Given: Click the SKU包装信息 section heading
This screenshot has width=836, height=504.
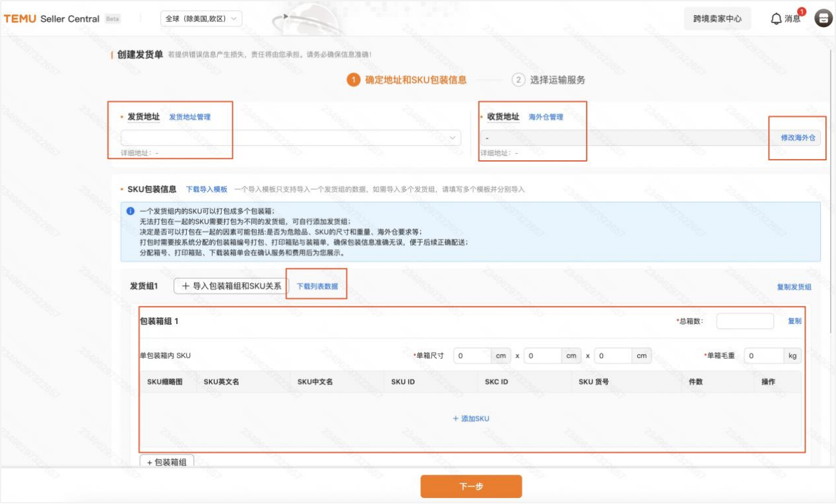Looking at the screenshot, I should coord(152,189).
